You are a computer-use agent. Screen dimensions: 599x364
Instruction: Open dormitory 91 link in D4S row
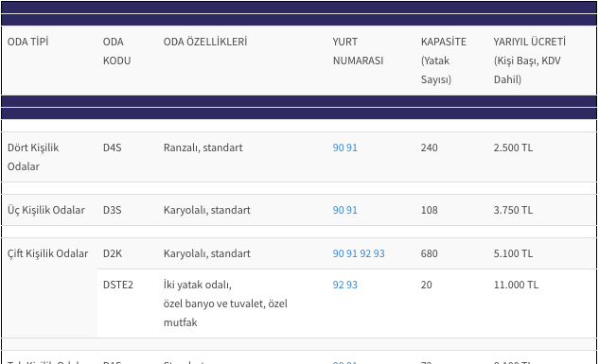pos(352,147)
